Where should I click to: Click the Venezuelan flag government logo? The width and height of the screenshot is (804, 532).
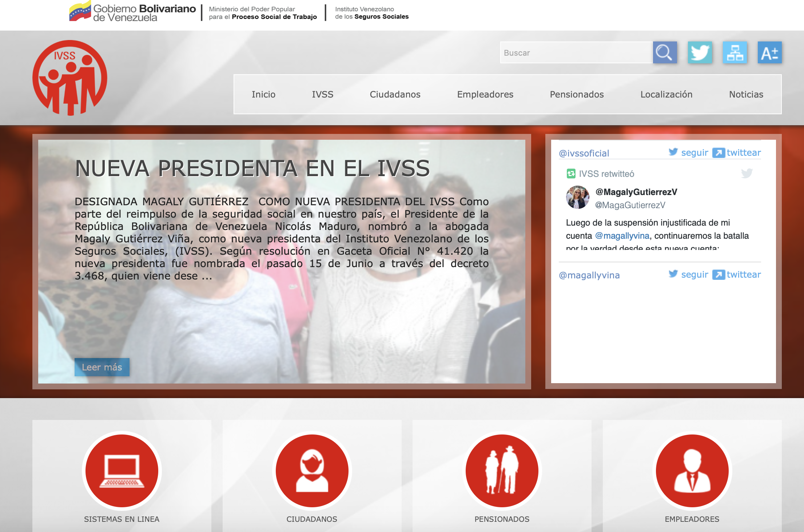point(132,12)
